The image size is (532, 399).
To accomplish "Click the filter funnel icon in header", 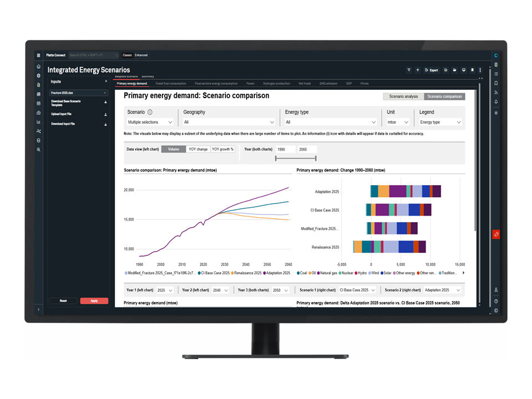I will [x=409, y=70].
